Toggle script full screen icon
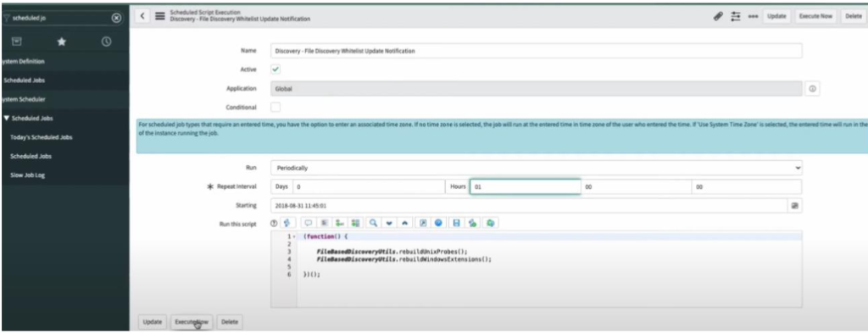 pos(423,223)
